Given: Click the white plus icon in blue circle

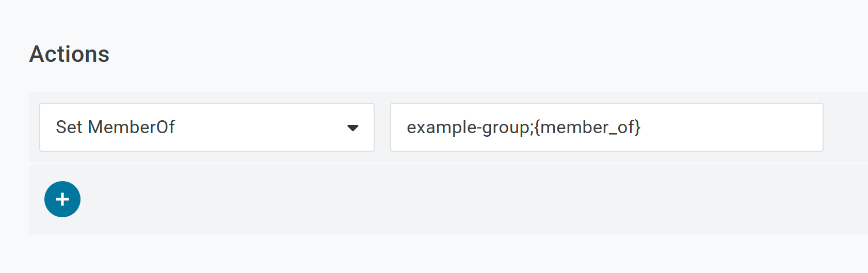Looking at the screenshot, I should (x=62, y=199).
